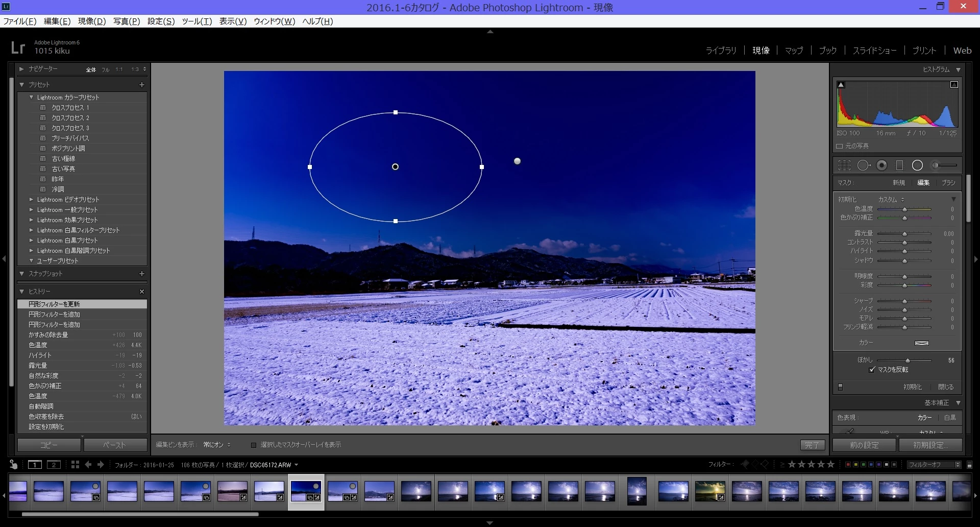The height and width of the screenshot is (527, 980).
Task: Collapse Lightroom カラープリセット folder
Action: tap(32, 98)
